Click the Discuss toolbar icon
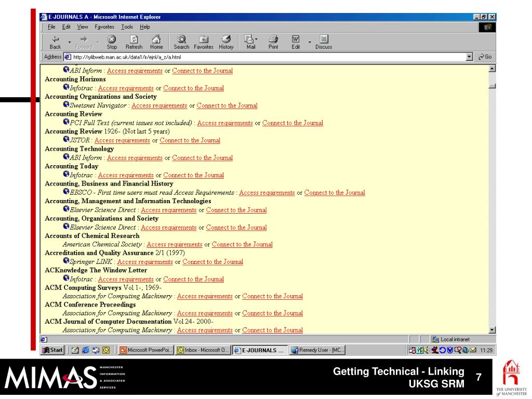Viewport: 532px width, 399px height. pyautogui.click(x=324, y=42)
